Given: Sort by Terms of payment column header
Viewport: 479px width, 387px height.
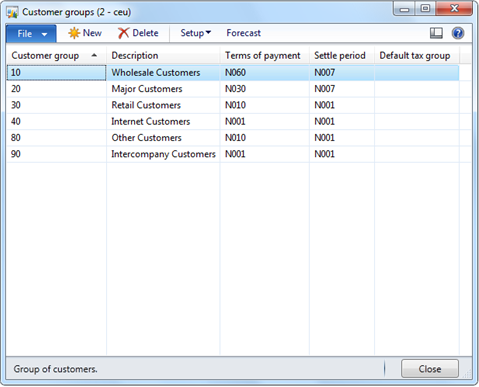Looking at the screenshot, I should tap(265, 55).
